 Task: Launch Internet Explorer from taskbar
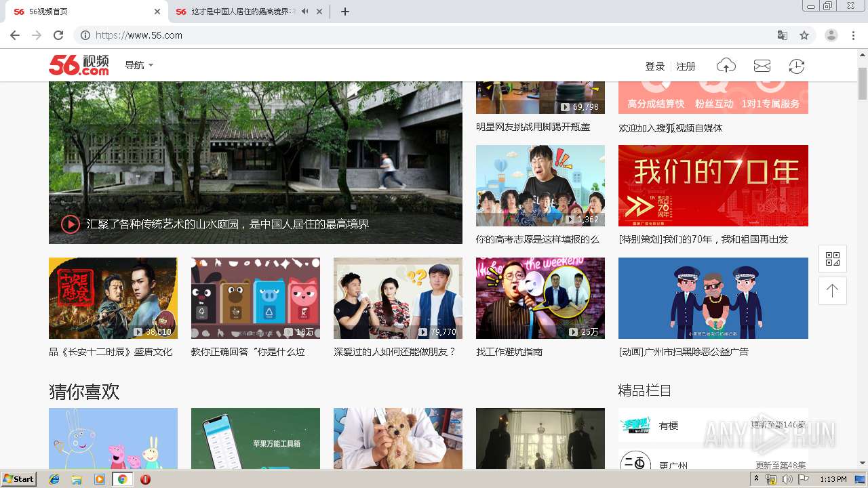pyautogui.click(x=54, y=479)
